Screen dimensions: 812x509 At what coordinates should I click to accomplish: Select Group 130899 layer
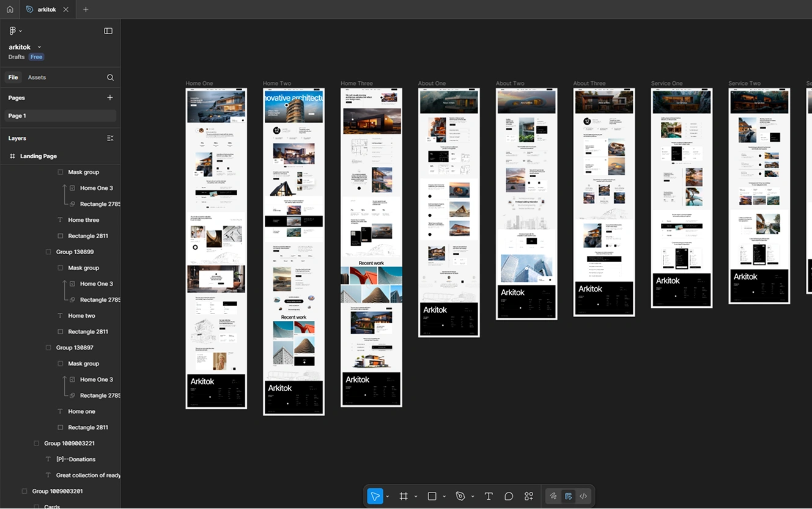[75, 252]
